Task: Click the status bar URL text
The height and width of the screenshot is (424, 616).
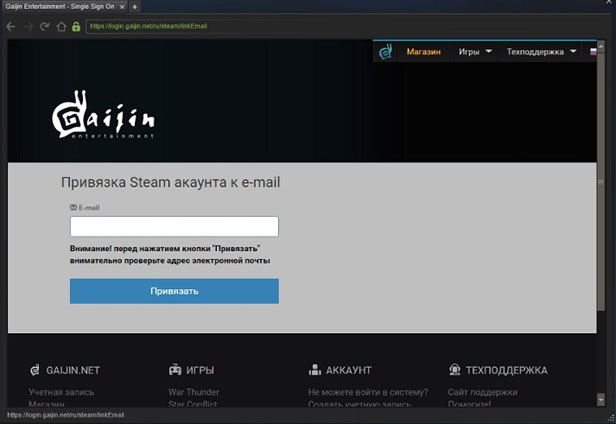Action: [x=66, y=415]
